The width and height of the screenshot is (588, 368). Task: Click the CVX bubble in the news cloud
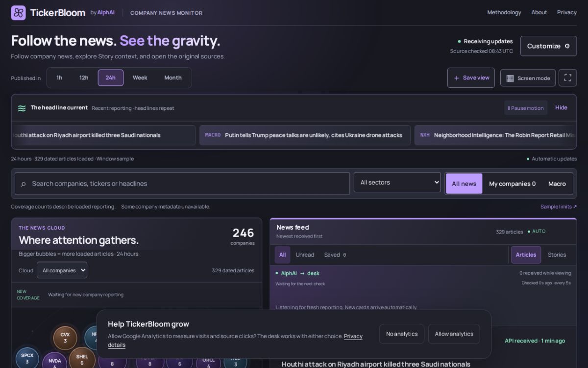(65, 338)
